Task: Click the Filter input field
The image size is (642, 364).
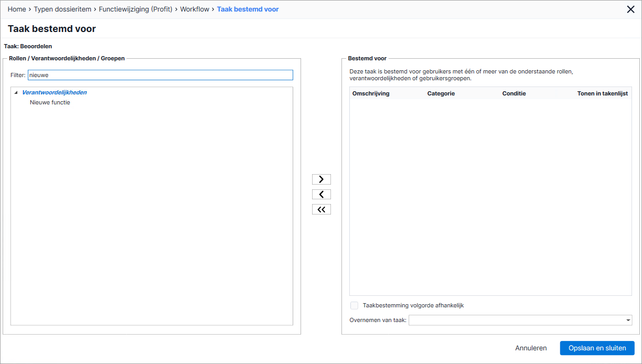Action: pyautogui.click(x=160, y=75)
